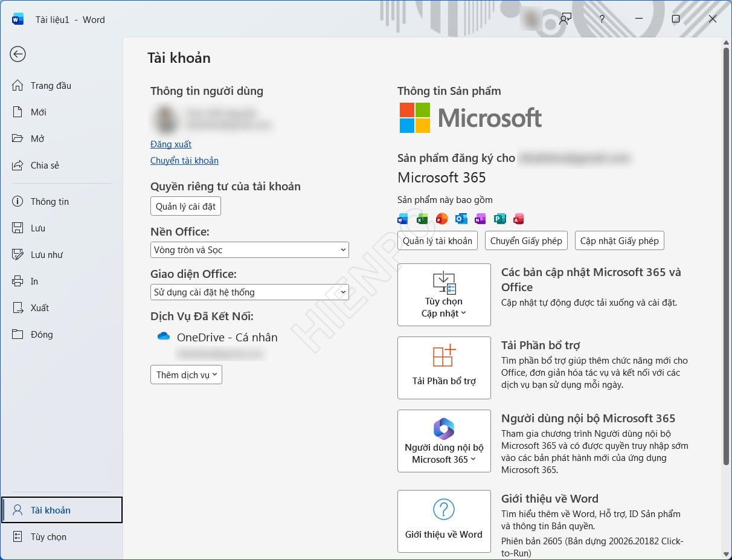Click the Excel icon under product includes

click(x=422, y=219)
